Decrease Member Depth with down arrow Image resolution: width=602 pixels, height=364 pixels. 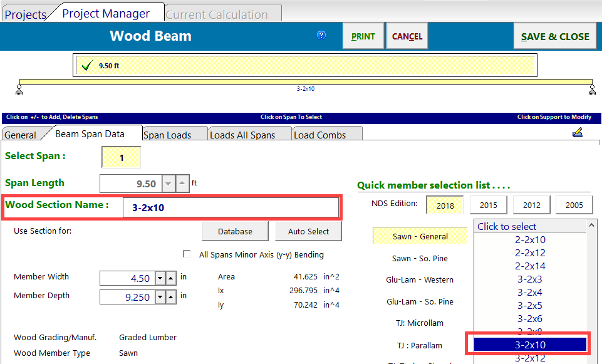[160, 297]
